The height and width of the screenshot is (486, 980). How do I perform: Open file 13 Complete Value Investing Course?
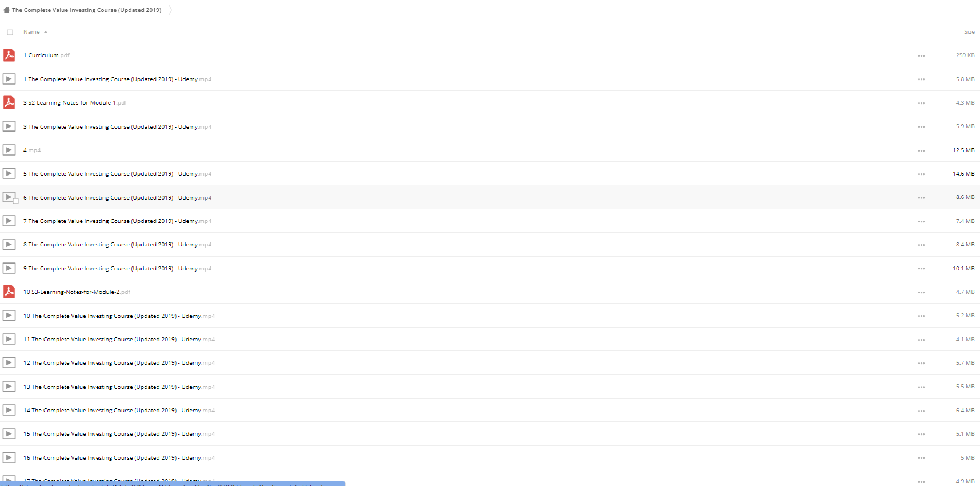click(x=119, y=387)
